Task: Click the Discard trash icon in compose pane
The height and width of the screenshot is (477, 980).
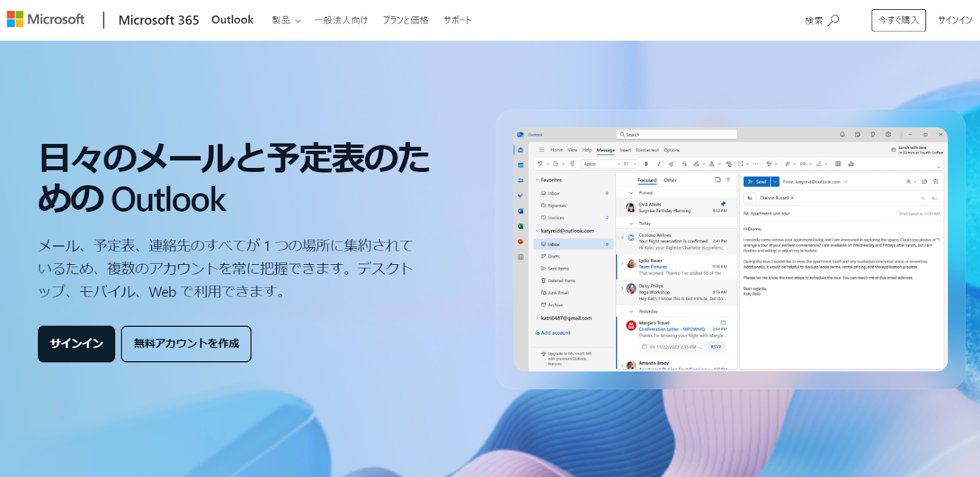Action: click(935, 181)
